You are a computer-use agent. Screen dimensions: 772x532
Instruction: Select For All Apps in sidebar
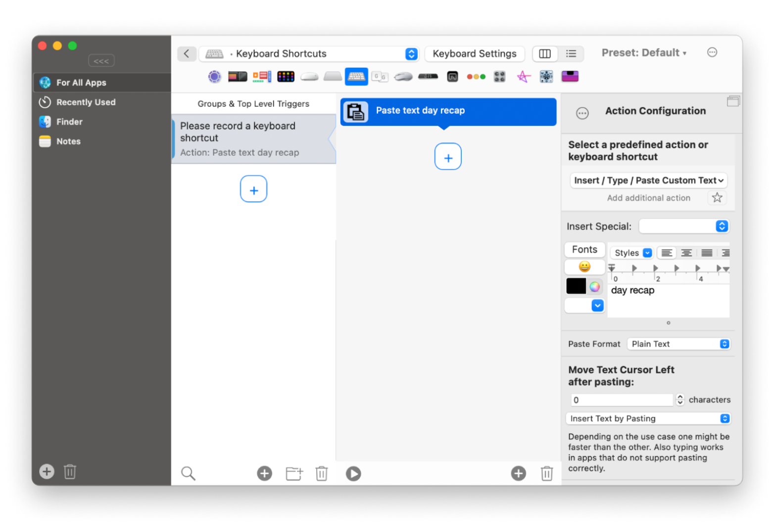click(x=102, y=83)
